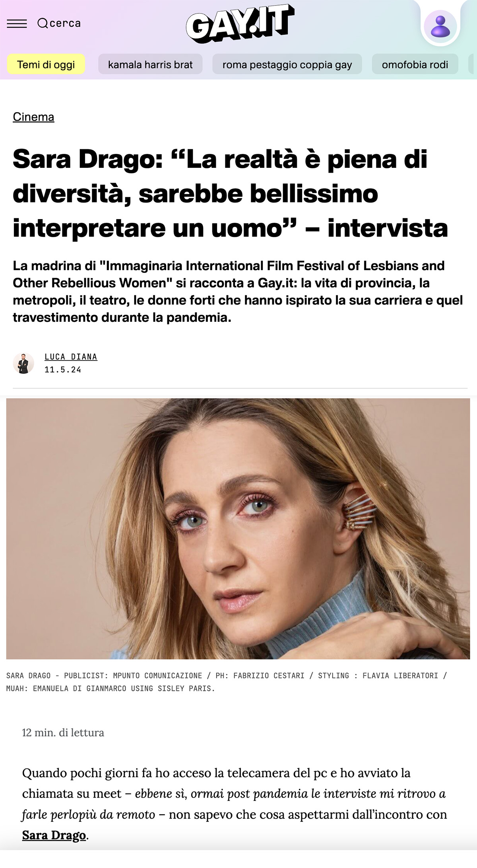Click the photo credits caption
This screenshot has height=868, width=477.
pyautogui.click(x=227, y=682)
